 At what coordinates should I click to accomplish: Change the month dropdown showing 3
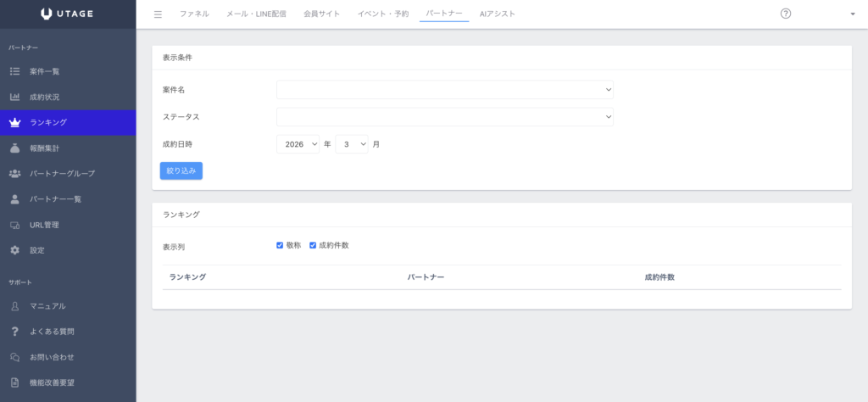coord(352,144)
